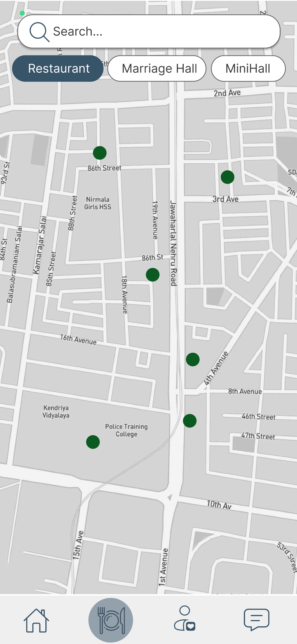Open the dining plate-and-cutlery tab
This screenshot has width=297, height=644.
tap(111, 620)
